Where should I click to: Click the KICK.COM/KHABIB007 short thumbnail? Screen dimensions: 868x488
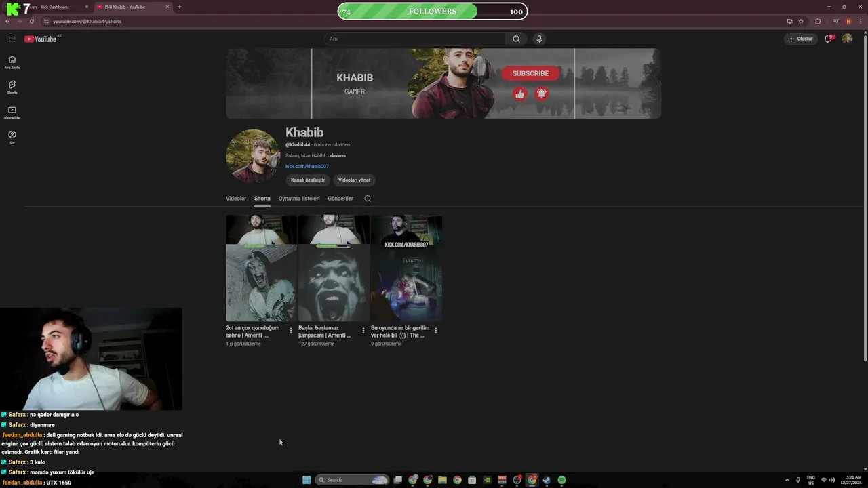click(406, 268)
